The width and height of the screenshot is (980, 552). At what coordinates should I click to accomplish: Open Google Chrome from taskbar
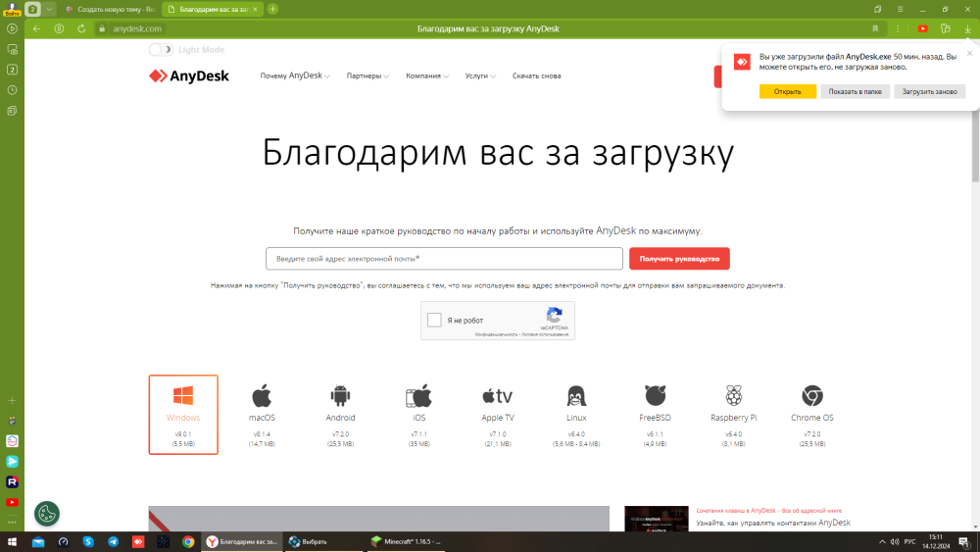point(188,542)
